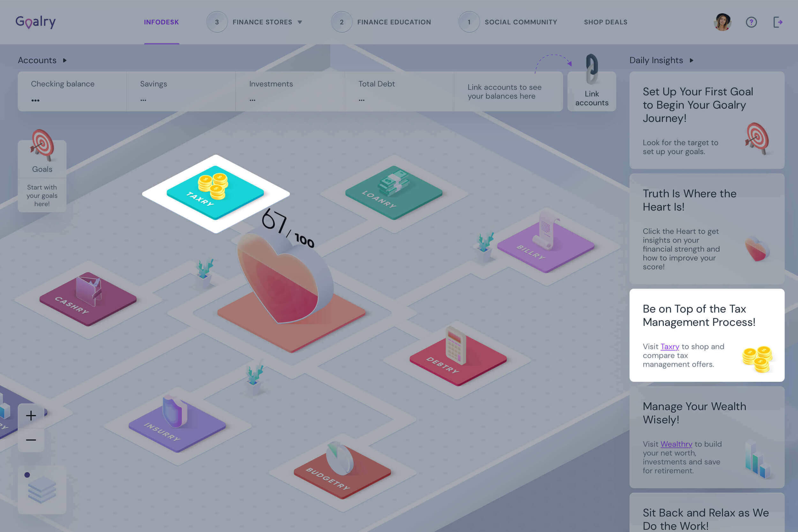The width and height of the screenshot is (798, 532).
Task: Open the help question mark icon
Action: pos(751,22)
